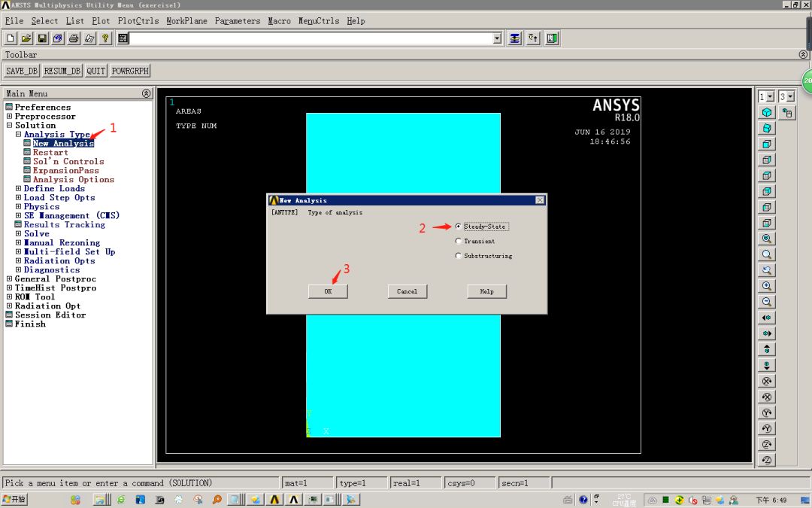Select the Steady-State analysis radio button

(458, 226)
